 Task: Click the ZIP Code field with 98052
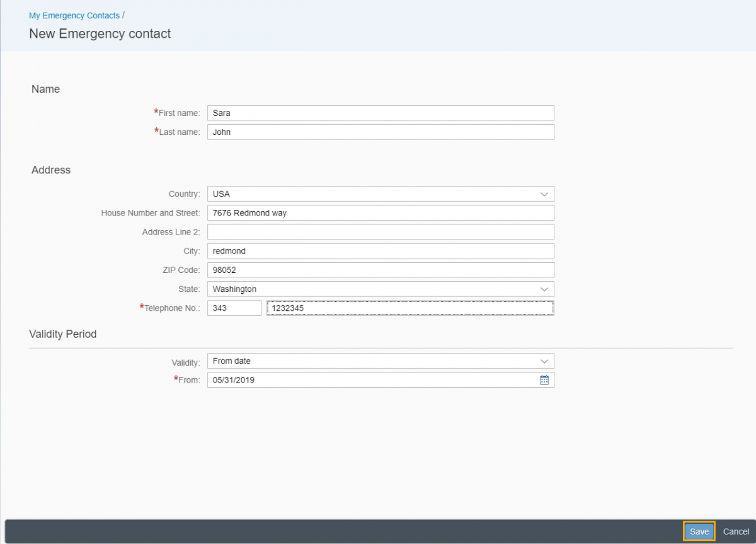click(381, 270)
